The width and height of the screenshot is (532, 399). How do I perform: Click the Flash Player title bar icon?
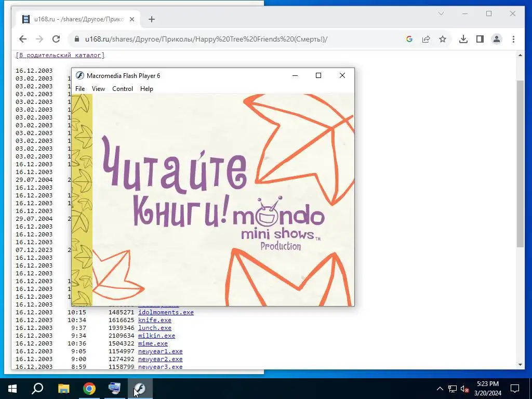79,75
